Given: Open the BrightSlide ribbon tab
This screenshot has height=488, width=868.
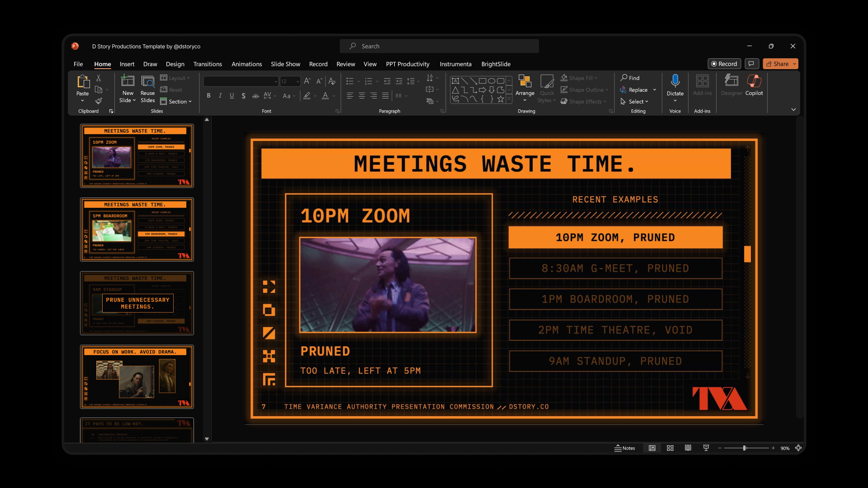Looking at the screenshot, I should coord(496,64).
